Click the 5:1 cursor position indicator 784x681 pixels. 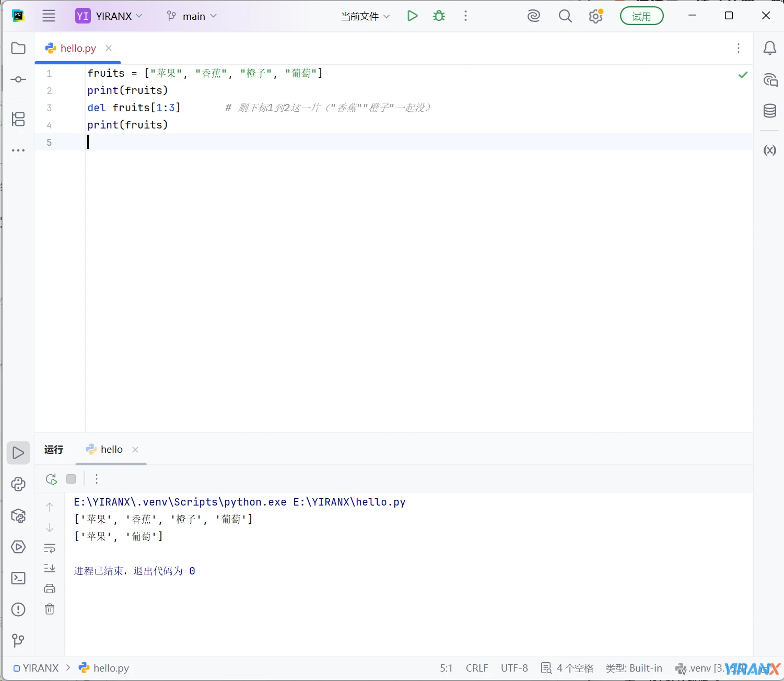[x=446, y=668]
